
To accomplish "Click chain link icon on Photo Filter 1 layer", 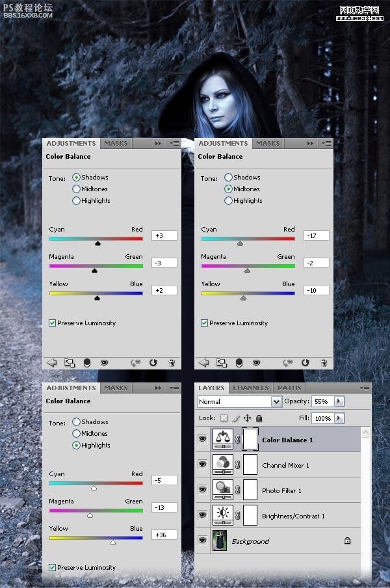I will pyautogui.click(x=237, y=490).
